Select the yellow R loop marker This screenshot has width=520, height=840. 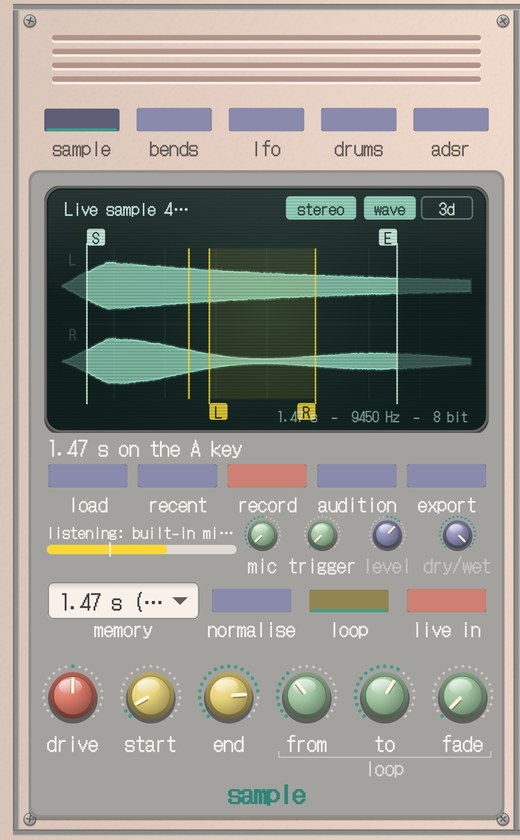click(306, 411)
